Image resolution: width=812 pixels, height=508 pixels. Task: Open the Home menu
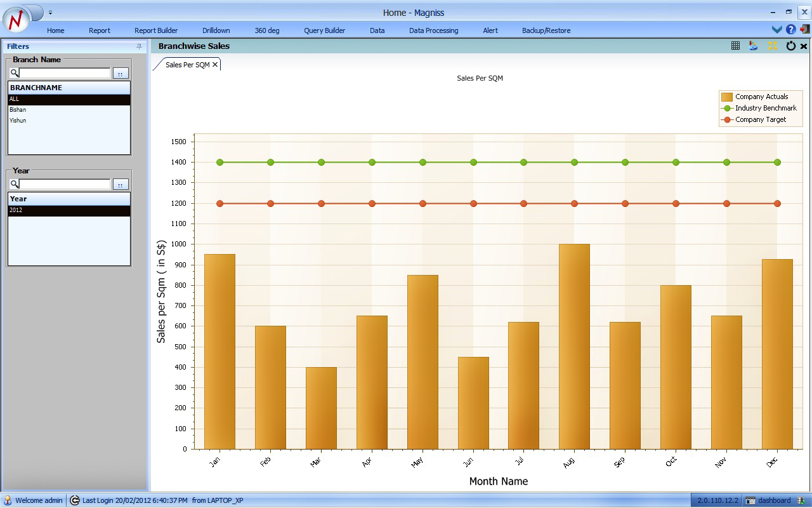pyautogui.click(x=56, y=30)
